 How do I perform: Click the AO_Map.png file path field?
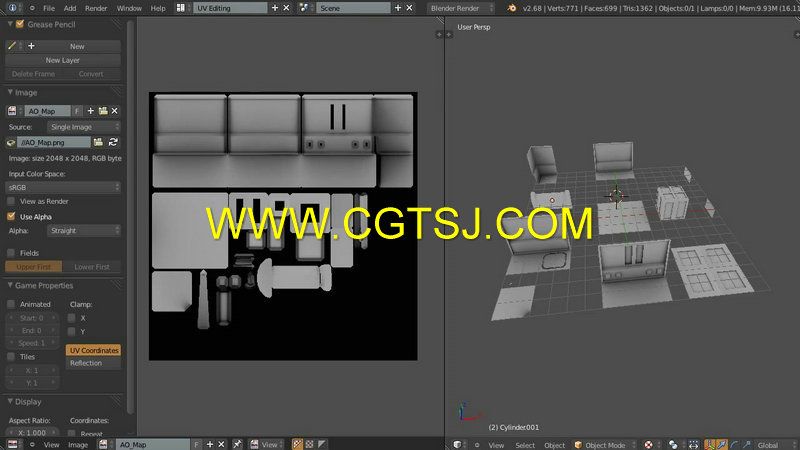click(54, 142)
